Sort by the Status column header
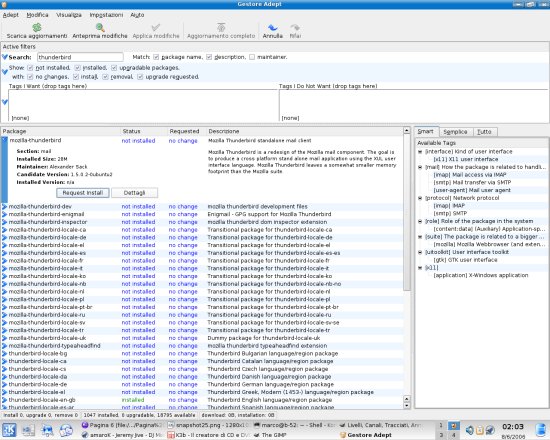 click(x=144, y=131)
